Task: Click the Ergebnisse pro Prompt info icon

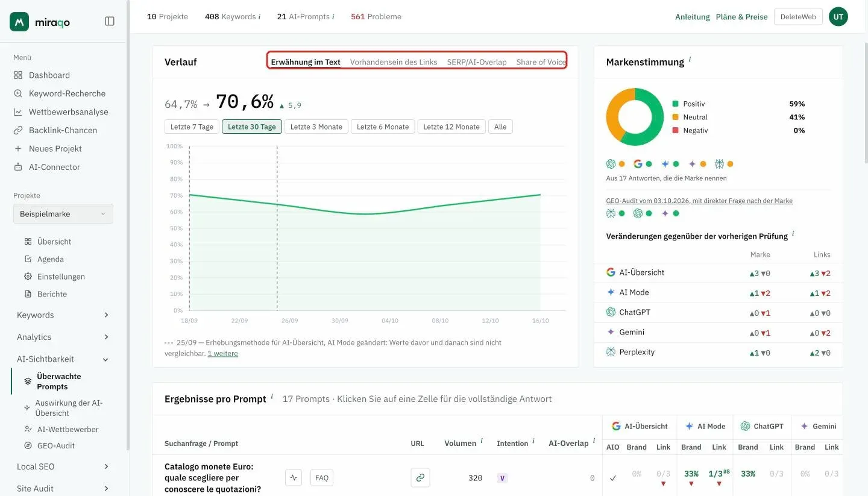Action: pyautogui.click(x=272, y=397)
